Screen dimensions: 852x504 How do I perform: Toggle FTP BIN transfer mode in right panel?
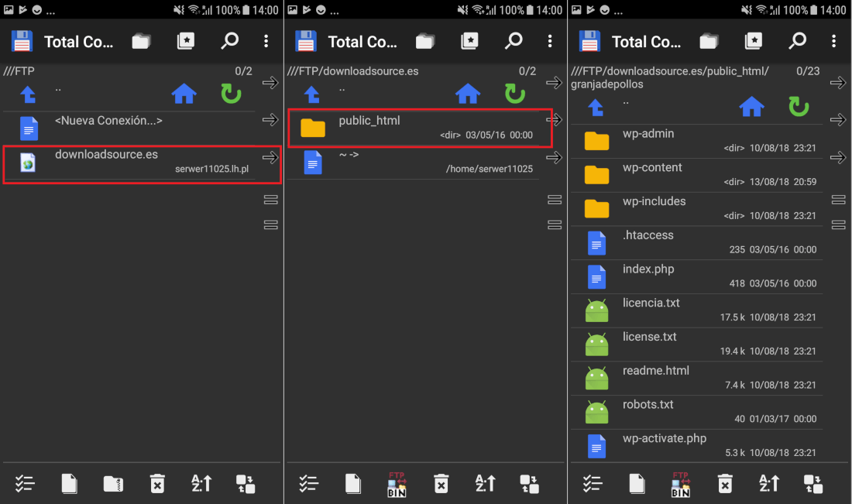[681, 484]
